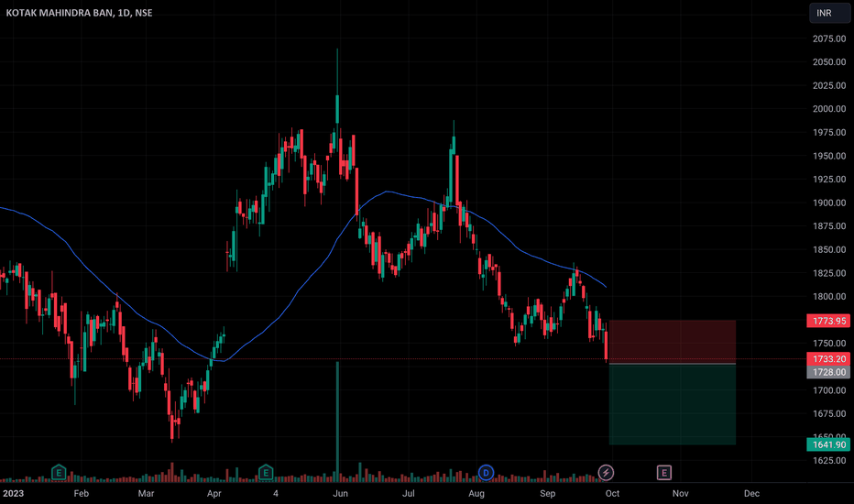Click the earnings E marker near May
This screenshot has width=854, height=504.
click(265, 473)
